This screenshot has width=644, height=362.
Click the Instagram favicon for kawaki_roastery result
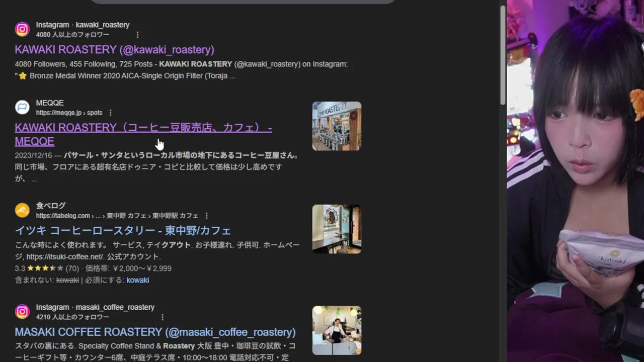(22, 29)
